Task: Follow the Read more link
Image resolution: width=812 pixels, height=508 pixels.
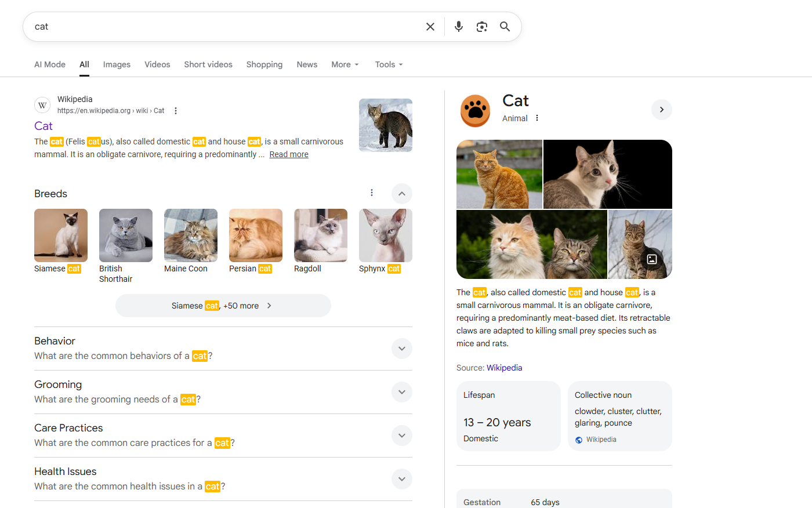Action: 288,154
